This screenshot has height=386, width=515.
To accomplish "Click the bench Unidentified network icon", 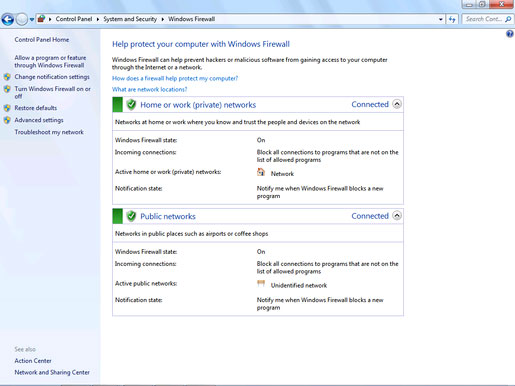I will coord(261,284).
